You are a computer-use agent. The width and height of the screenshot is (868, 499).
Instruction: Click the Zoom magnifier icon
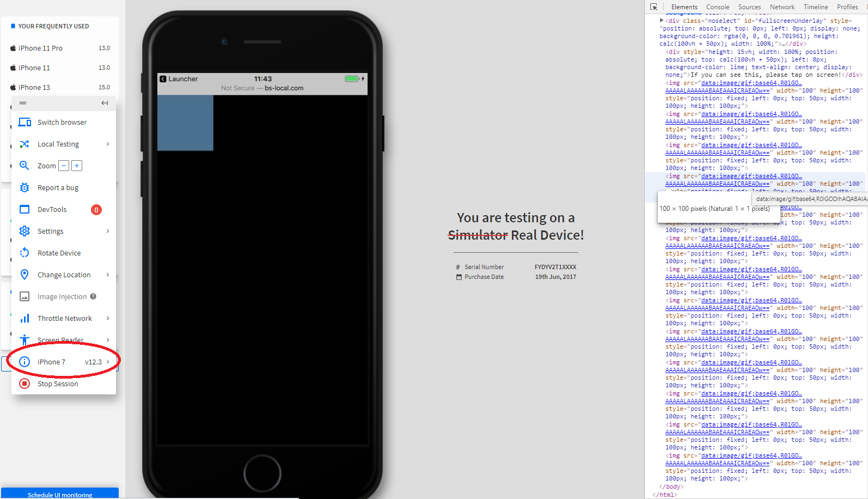pos(25,166)
